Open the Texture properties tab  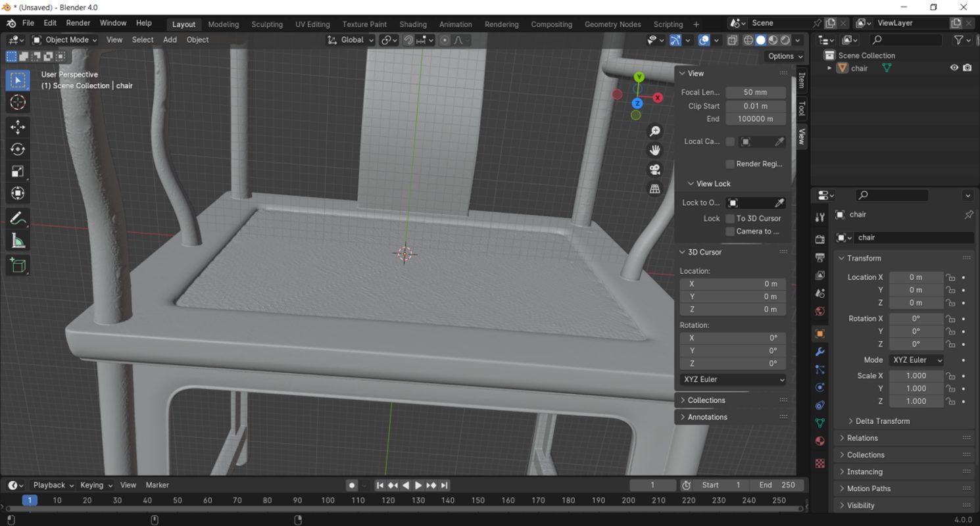pyautogui.click(x=820, y=463)
